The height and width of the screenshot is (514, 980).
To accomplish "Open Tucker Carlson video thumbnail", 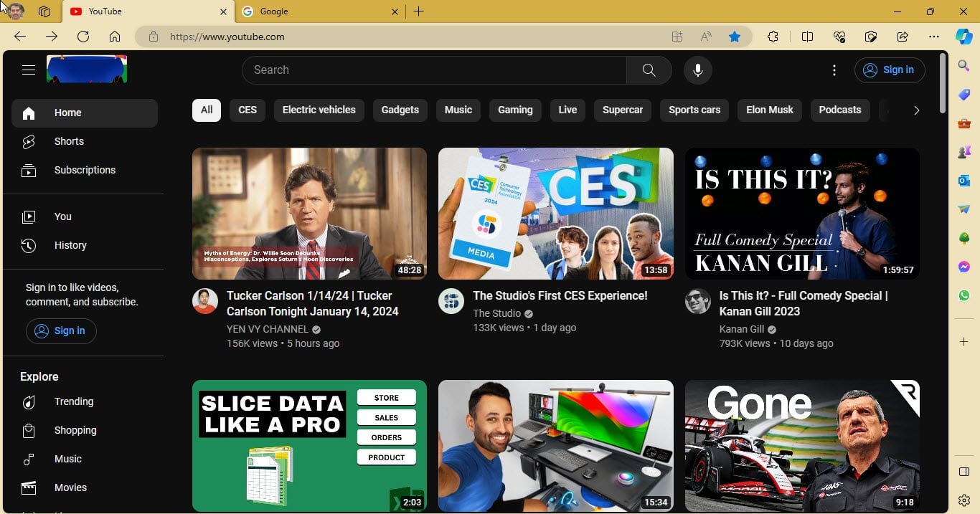I will click(x=309, y=214).
